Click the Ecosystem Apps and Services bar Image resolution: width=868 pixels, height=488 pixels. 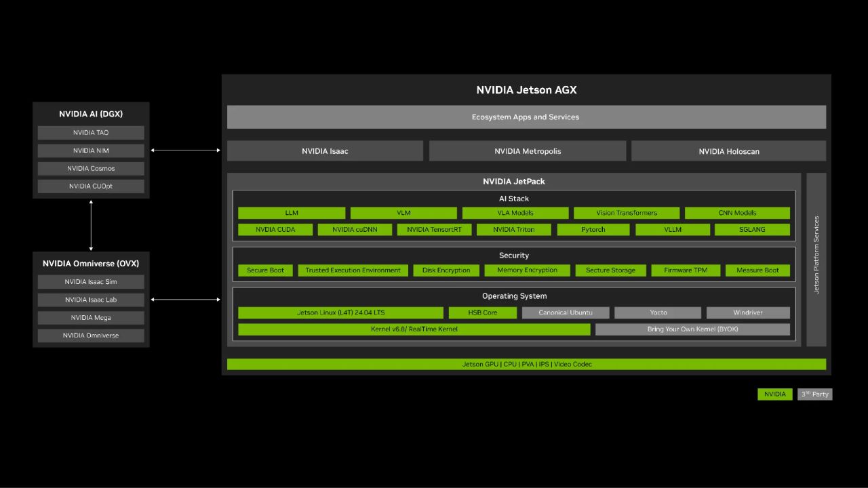pyautogui.click(x=526, y=117)
